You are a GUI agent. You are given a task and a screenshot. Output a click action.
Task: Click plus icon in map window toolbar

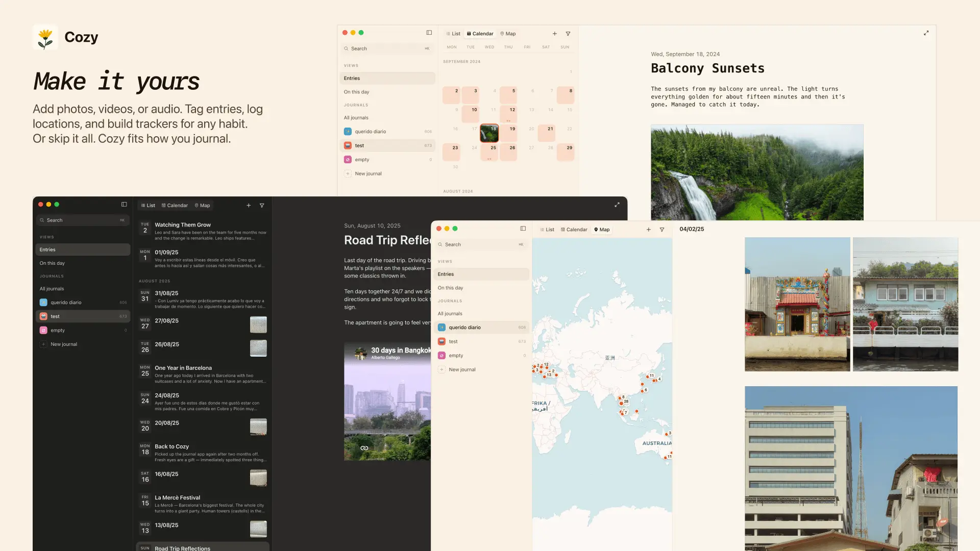tap(649, 230)
